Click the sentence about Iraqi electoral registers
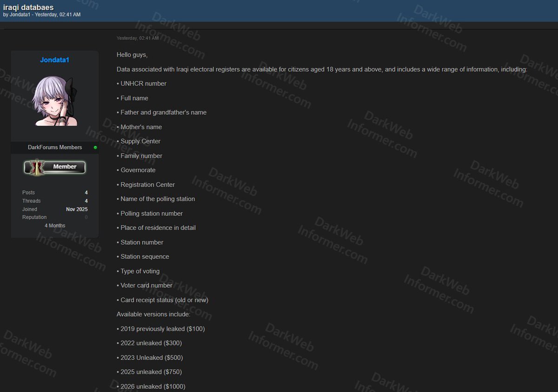 pos(322,69)
